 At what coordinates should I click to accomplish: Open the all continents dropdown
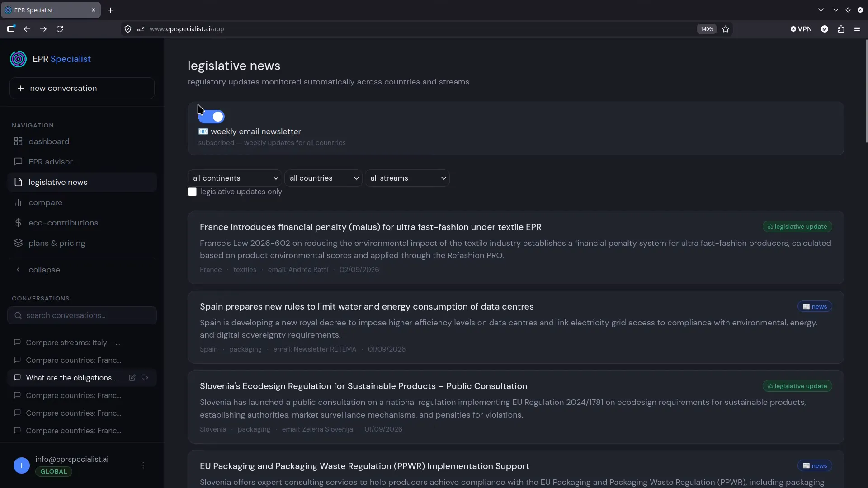(235, 178)
